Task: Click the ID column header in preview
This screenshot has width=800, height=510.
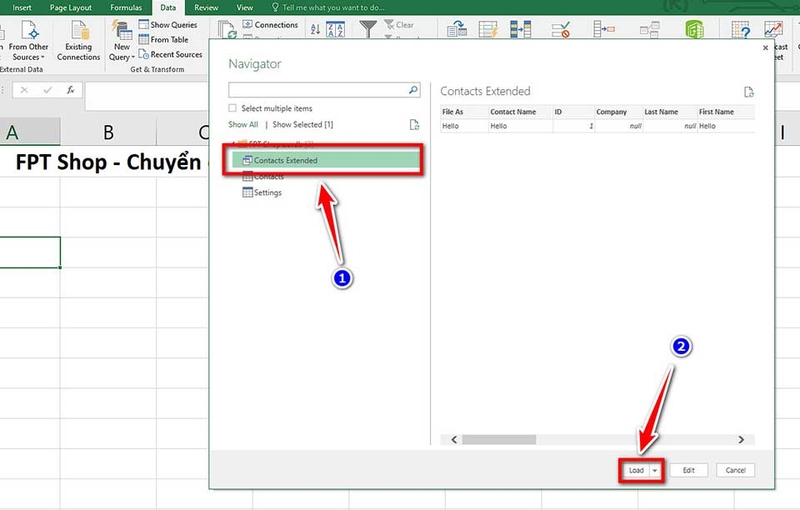Action: pyautogui.click(x=573, y=112)
